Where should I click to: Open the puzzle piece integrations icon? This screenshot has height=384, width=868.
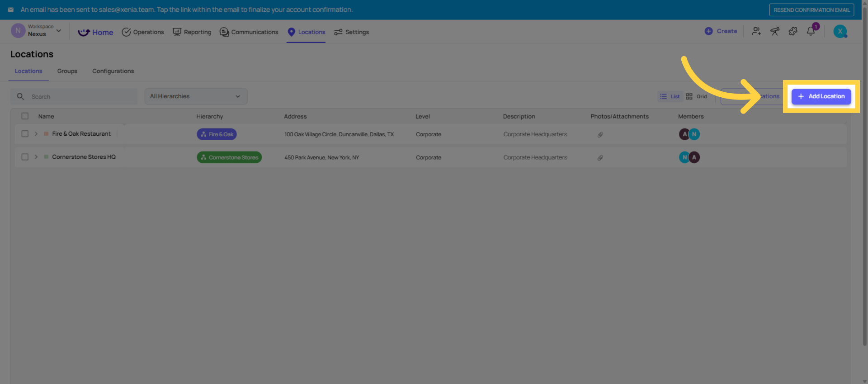tap(793, 32)
